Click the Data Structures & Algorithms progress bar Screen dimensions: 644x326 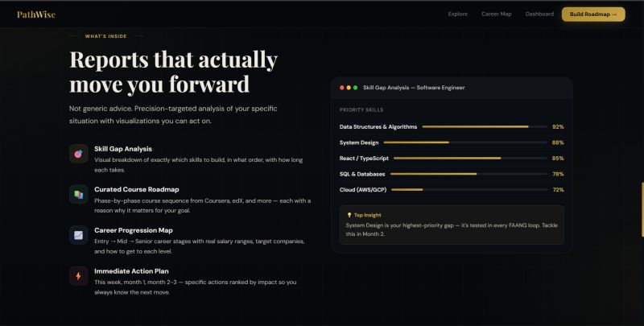485,127
